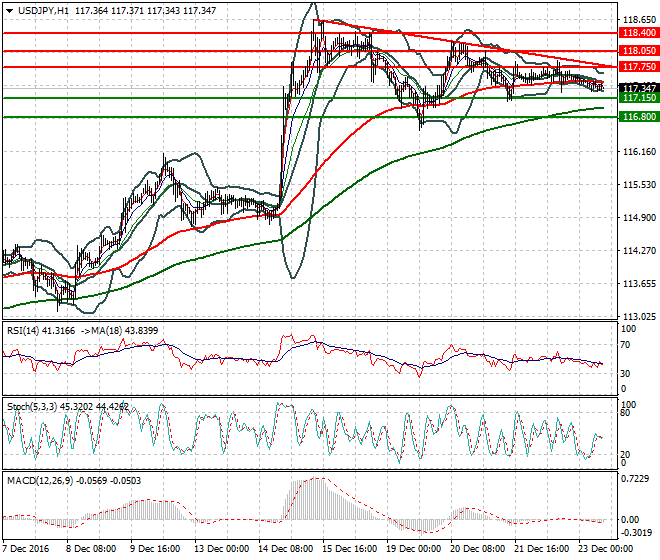This screenshot has width=660, height=560.
Task: Select the 117.750 red resistance label
Action: point(639,67)
